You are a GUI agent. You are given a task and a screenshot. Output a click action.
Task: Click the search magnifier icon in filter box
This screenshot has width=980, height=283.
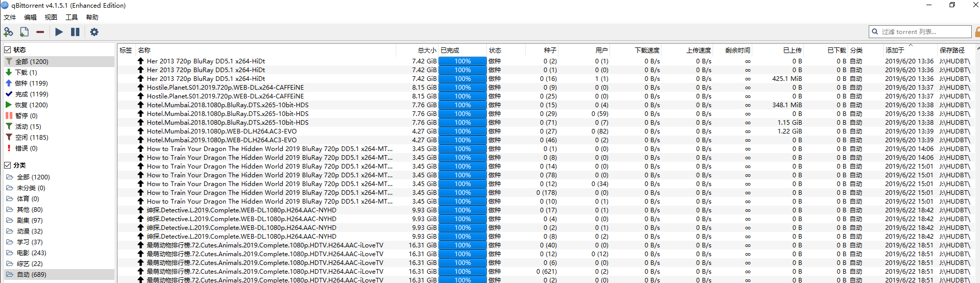[x=875, y=32]
